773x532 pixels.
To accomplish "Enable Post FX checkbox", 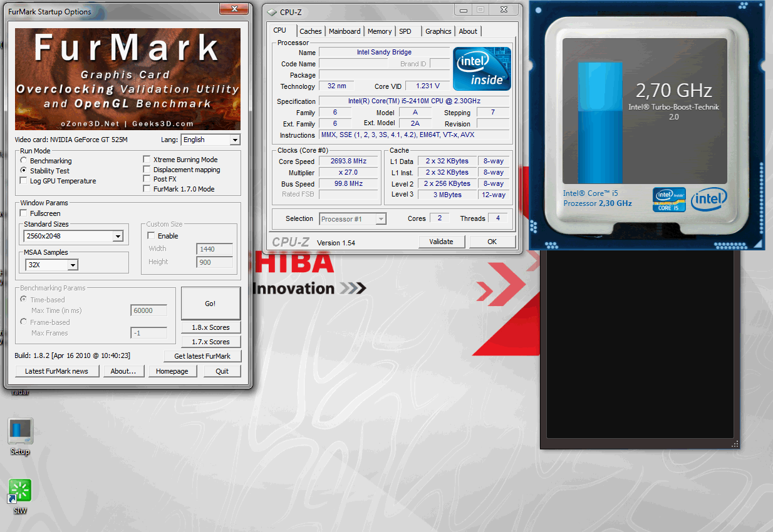I will coord(147,179).
